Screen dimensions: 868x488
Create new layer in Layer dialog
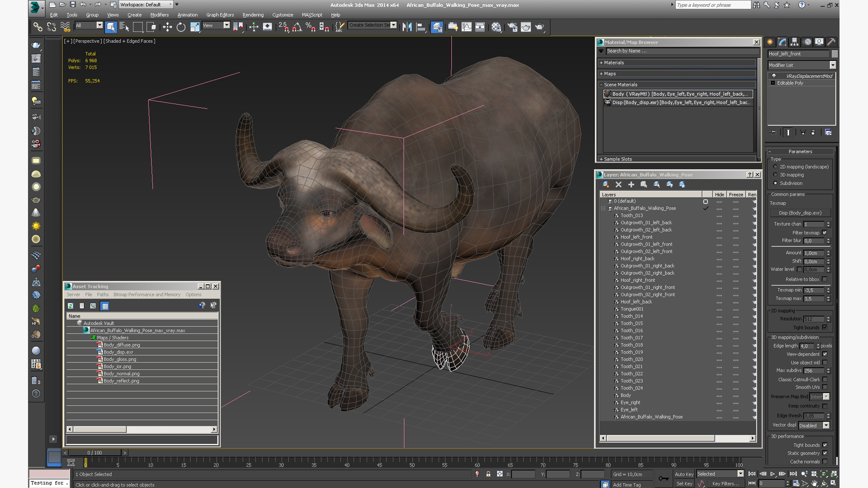pyautogui.click(x=606, y=184)
